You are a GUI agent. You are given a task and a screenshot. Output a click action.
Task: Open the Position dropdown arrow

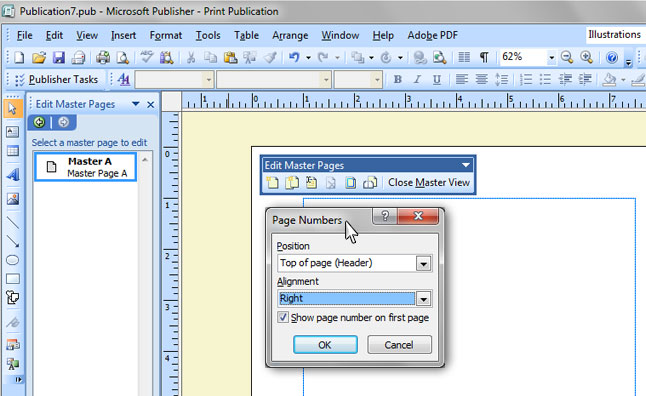pyautogui.click(x=424, y=263)
